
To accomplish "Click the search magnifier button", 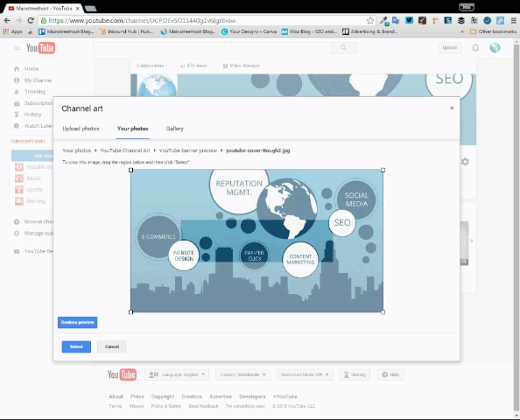I will tap(343, 48).
